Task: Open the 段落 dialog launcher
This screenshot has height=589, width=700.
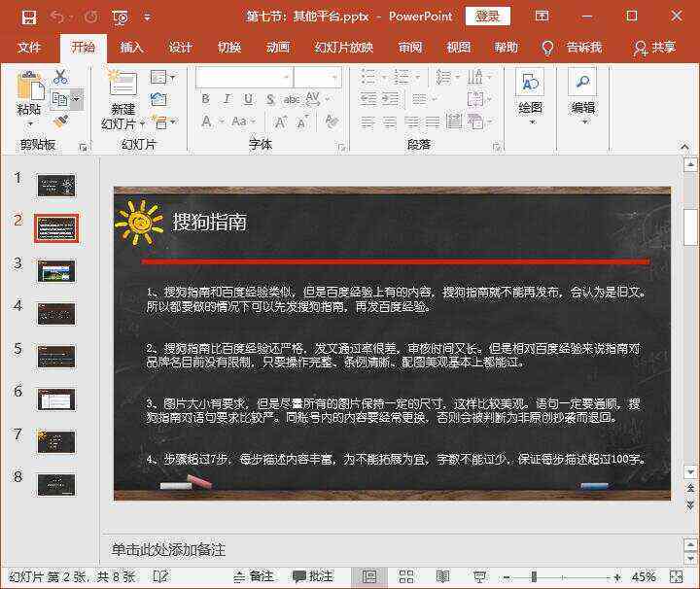Action: coord(497,147)
